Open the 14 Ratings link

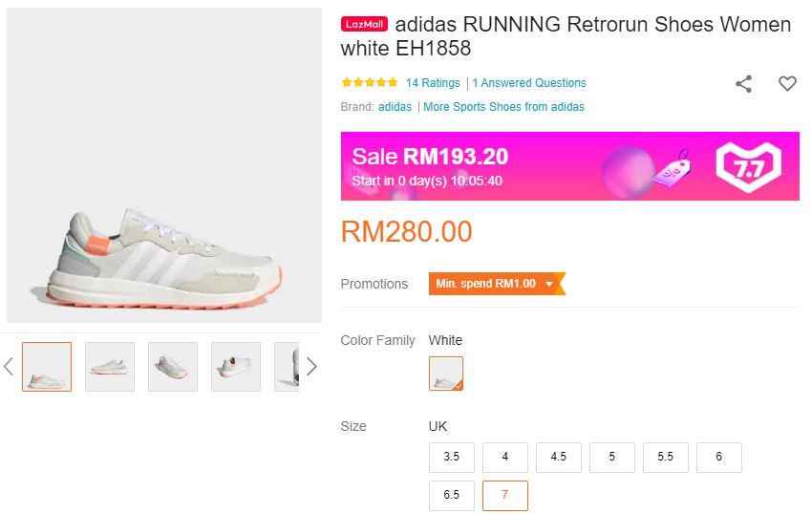433,83
